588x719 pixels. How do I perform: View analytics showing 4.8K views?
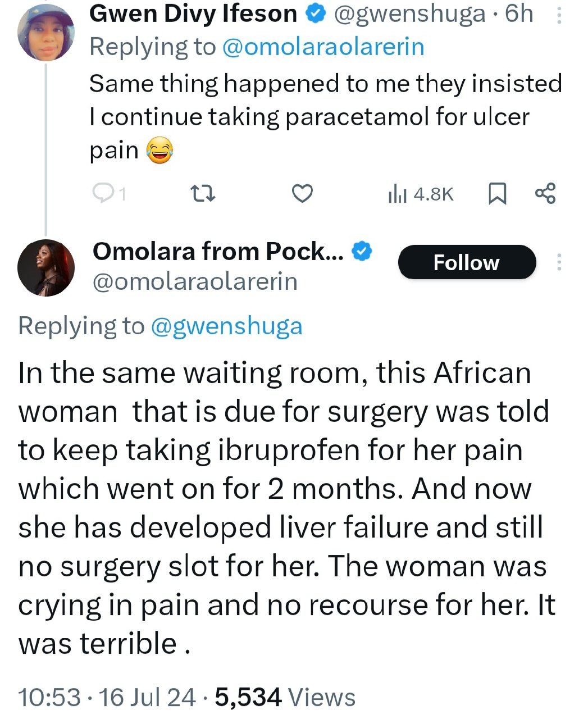[x=421, y=194]
